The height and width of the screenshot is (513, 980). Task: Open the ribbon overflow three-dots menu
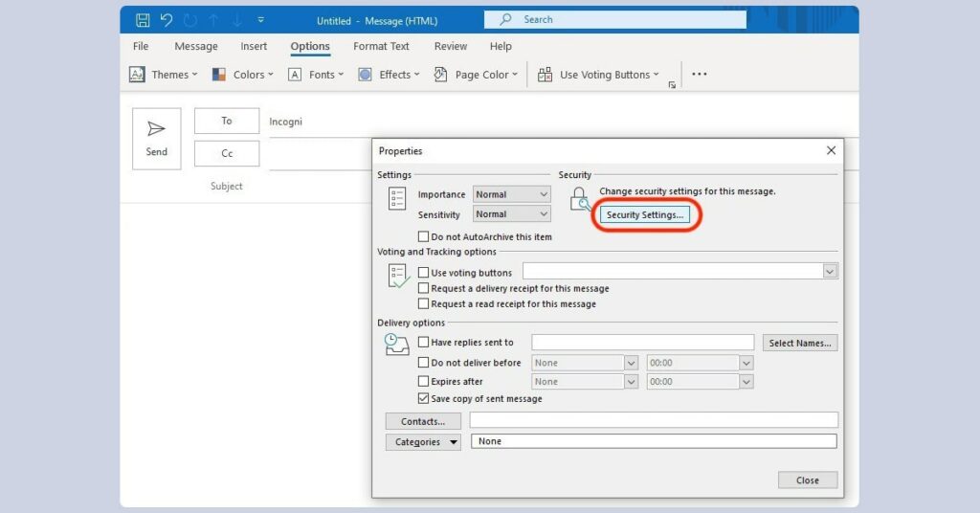700,75
